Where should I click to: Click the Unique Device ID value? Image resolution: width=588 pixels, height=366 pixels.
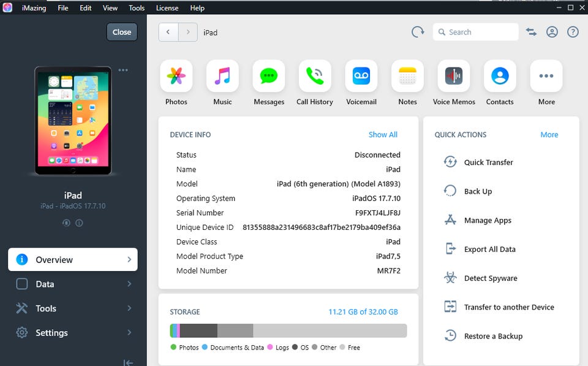(322, 227)
